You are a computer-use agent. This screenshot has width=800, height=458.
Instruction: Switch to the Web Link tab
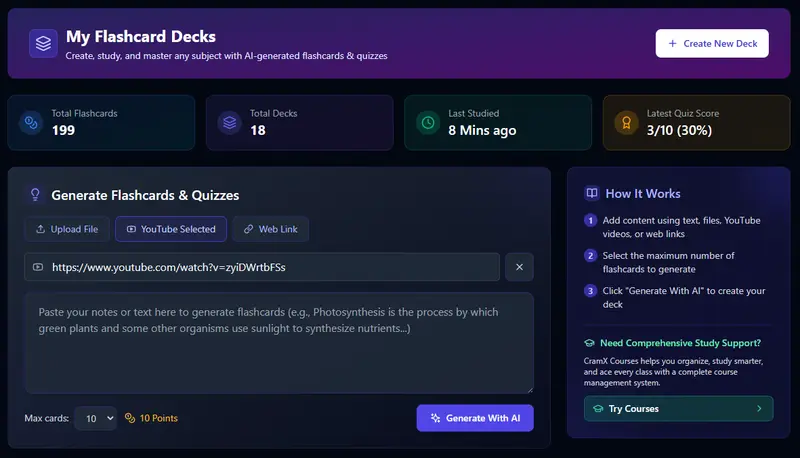(x=271, y=229)
